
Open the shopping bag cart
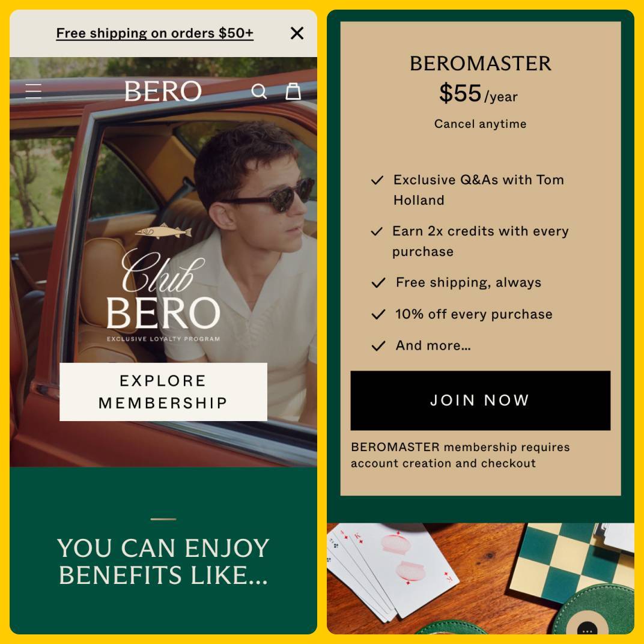coord(293,91)
